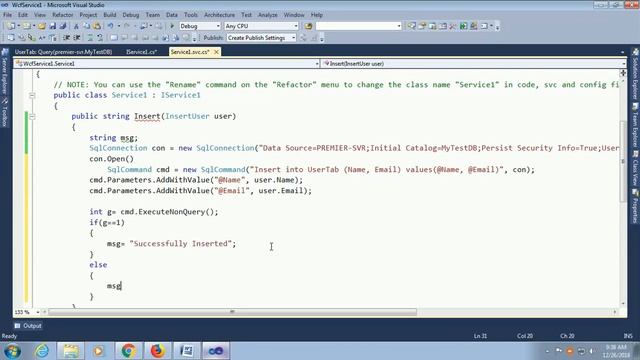
Task: Click the Properties Window toolbar icon
Action: pyautogui.click(x=422, y=26)
